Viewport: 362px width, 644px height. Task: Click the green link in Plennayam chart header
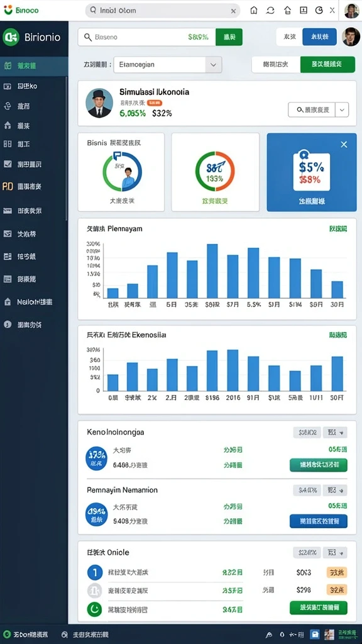[x=337, y=229]
